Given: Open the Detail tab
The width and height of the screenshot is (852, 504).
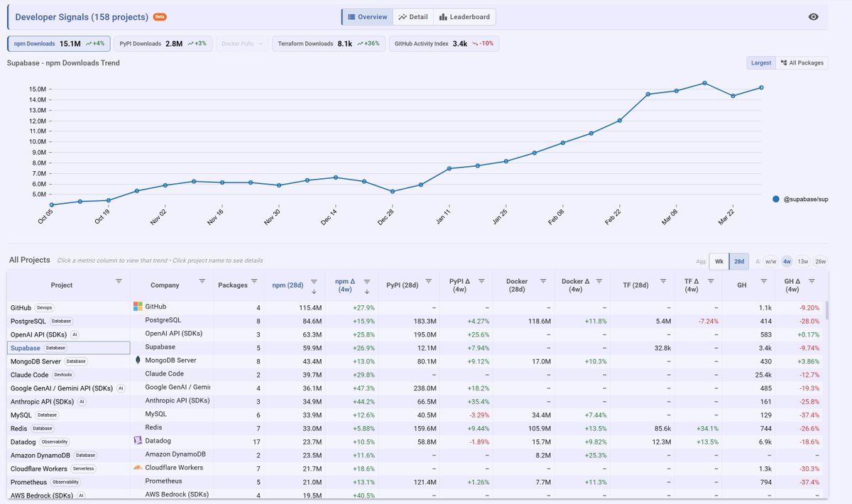Looking at the screenshot, I should click(x=413, y=17).
